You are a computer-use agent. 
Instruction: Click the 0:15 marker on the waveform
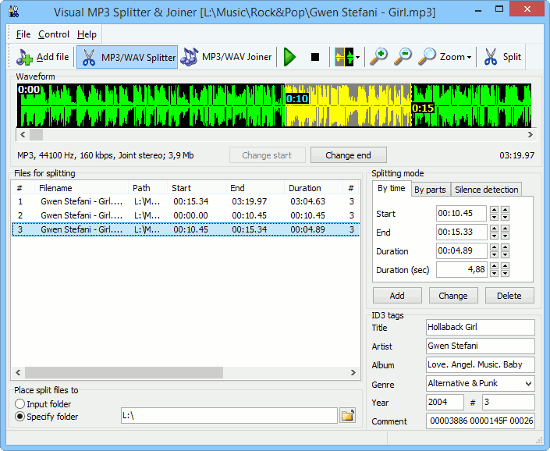[x=423, y=108]
